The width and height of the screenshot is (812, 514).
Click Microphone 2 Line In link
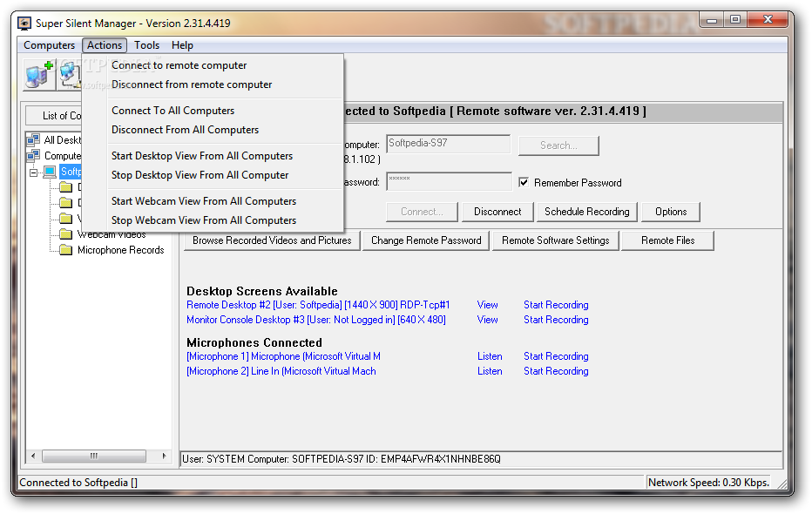pyautogui.click(x=281, y=371)
